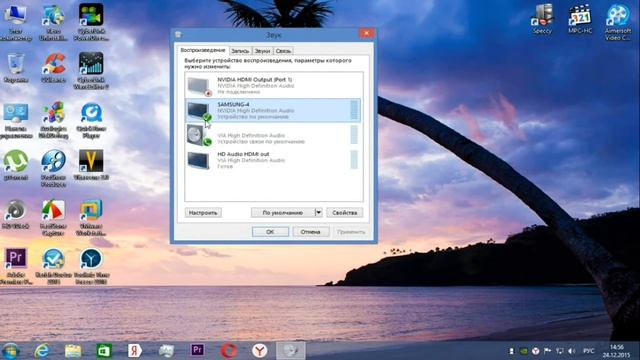Open Yandex Browser Y icon in taskbar

pos(260,351)
